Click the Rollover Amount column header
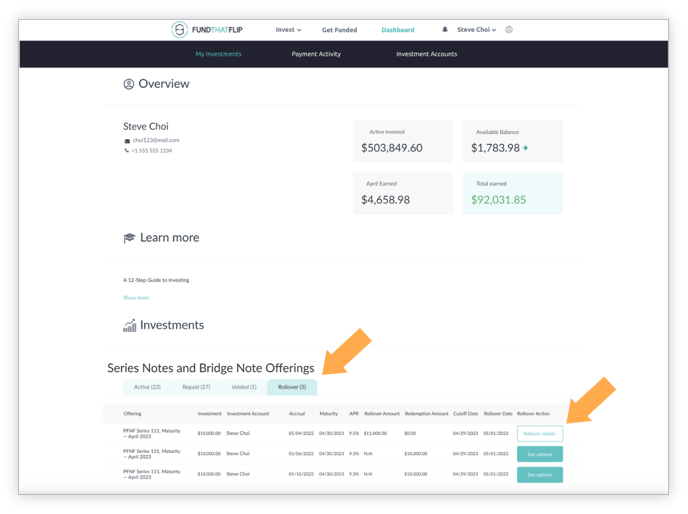This screenshot has height=514, width=688. (x=382, y=413)
